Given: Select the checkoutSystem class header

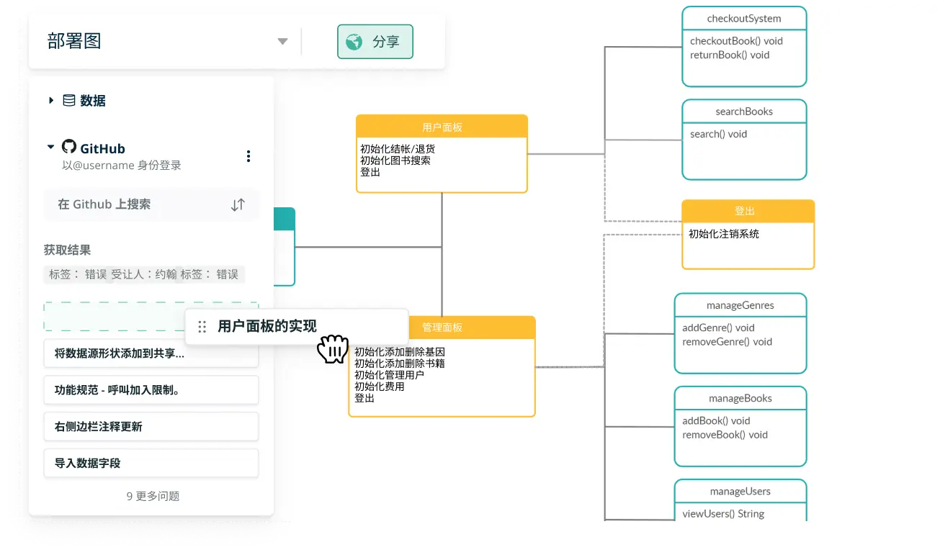Looking at the screenshot, I should [744, 19].
